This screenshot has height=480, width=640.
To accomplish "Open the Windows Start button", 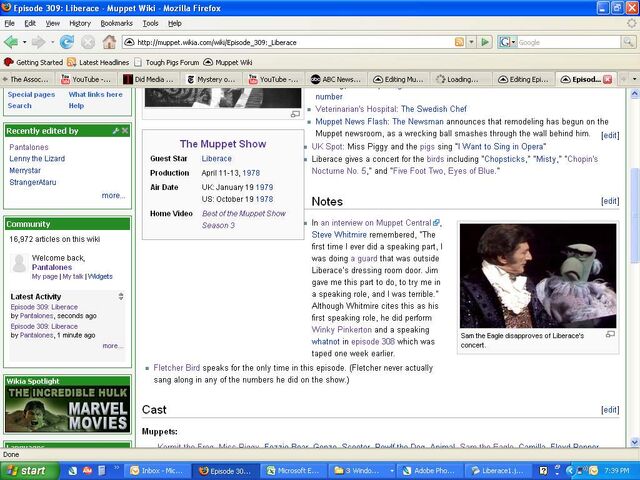I will click(x=29, y=471).
